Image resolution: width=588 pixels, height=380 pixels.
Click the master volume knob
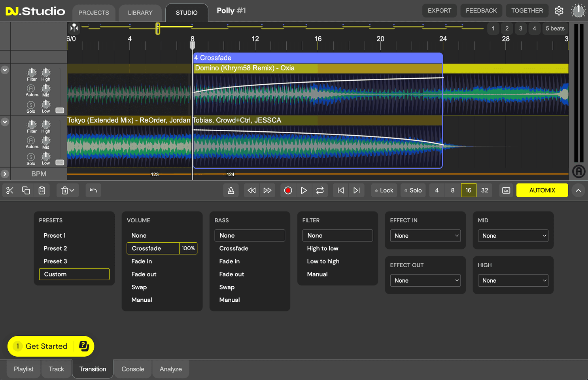pyautogui.click(x=578, y=11)
